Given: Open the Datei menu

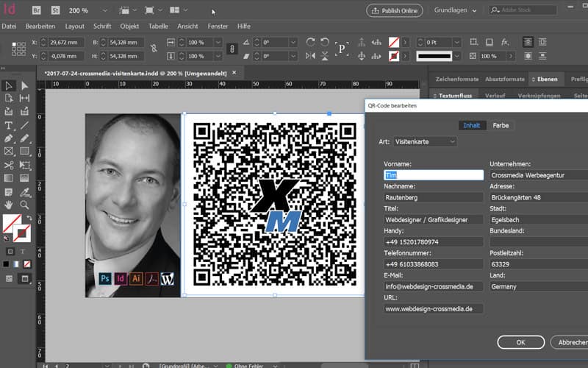Looking at the screenshot, I should coord(9,26).
